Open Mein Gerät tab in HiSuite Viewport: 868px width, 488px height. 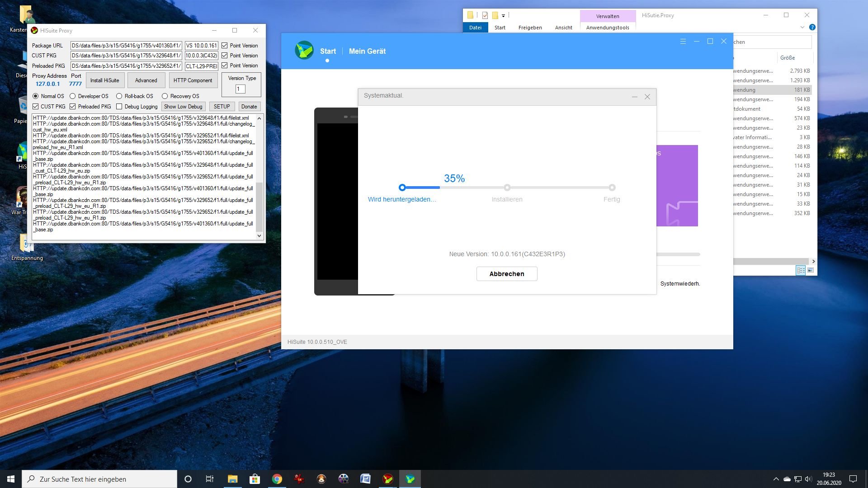(367, 51)
